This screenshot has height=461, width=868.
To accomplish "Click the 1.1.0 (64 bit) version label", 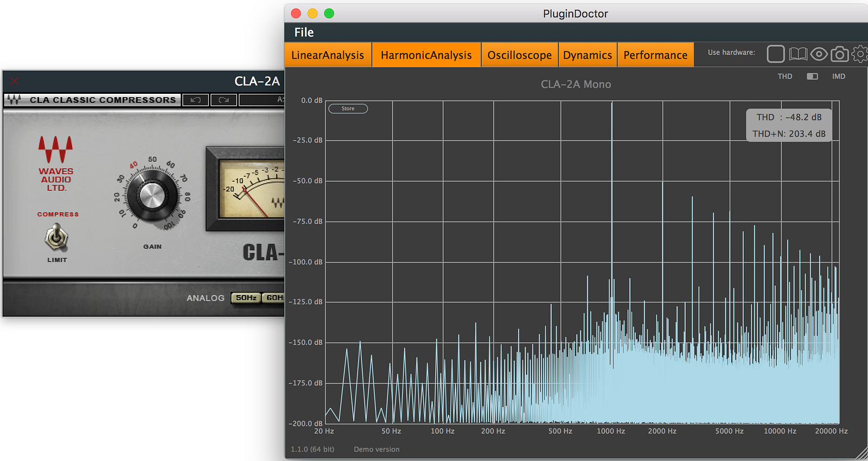I will tap(312, 449).
